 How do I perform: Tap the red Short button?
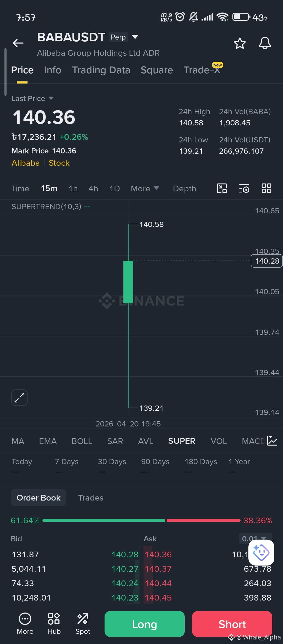(232, 624)
